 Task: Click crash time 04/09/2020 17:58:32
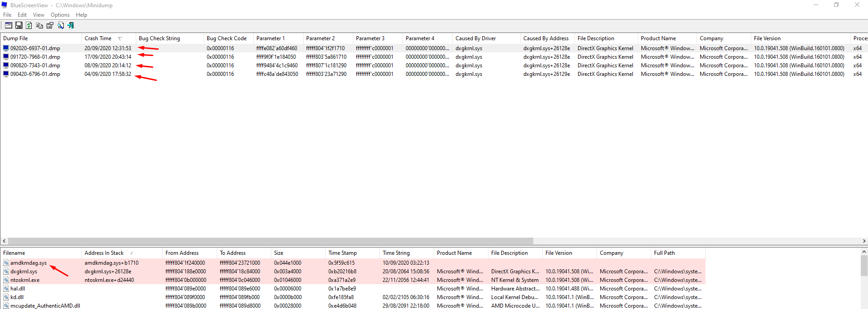pos(108,74)
